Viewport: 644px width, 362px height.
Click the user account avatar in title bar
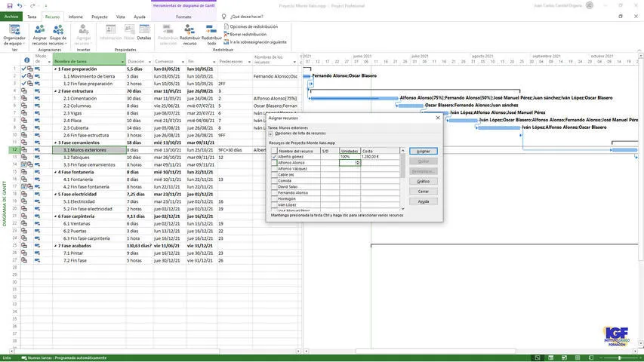(590, 6)
